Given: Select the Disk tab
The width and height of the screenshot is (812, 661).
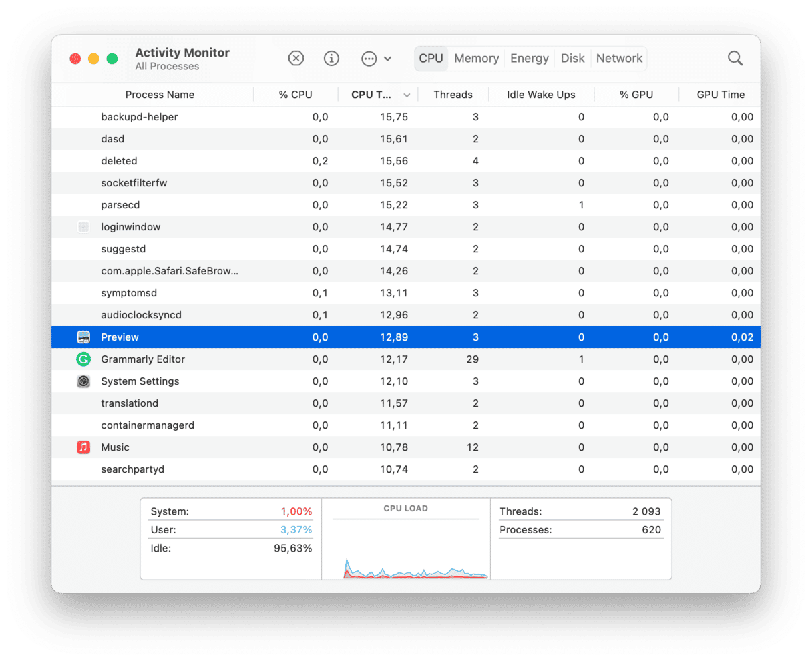Looking at the screenshot, I should point(572,59).
